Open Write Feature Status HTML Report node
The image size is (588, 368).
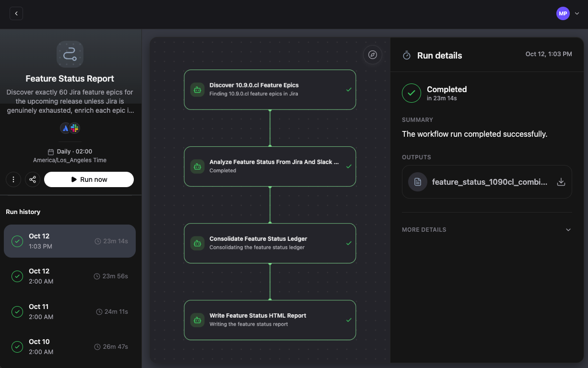click(x=270, y=320)
